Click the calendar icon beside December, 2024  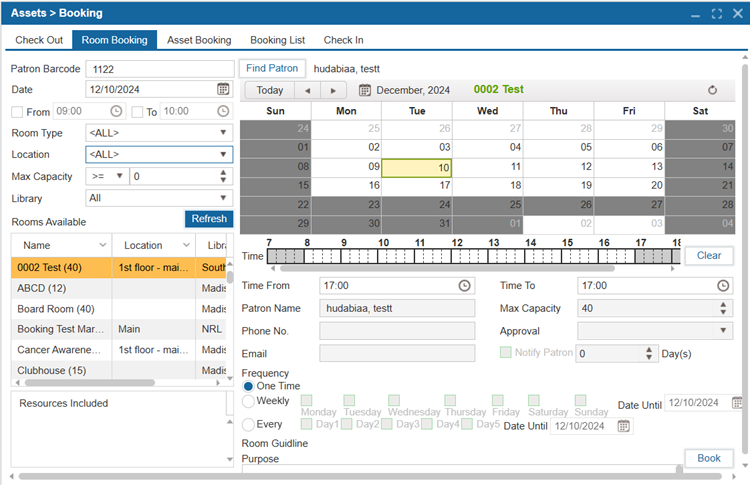364,90
